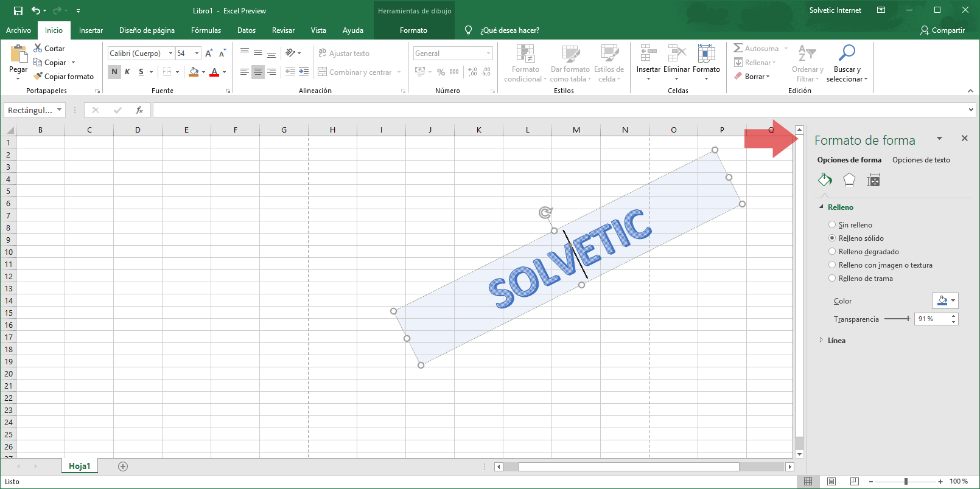Image resolution: width=980 pixels, height=489 pixels.
Task: Open the font size 54 dropdown
Action: (x=197, y=54)
